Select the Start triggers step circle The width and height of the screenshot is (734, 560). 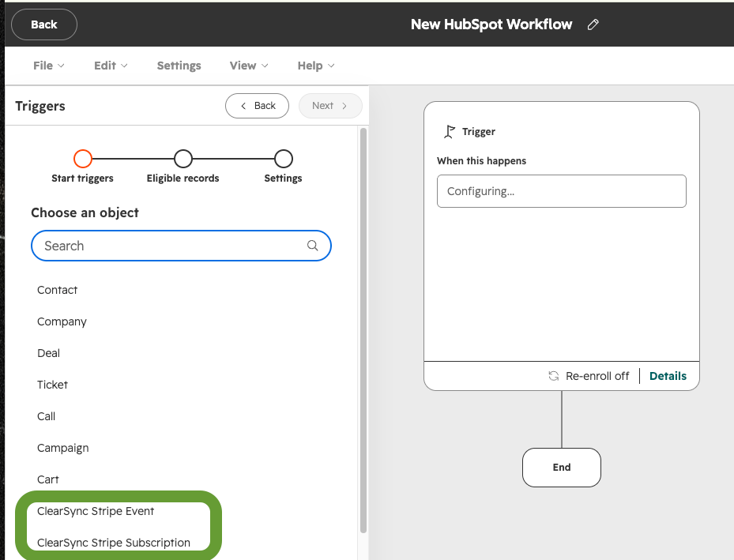coord(83,159)
